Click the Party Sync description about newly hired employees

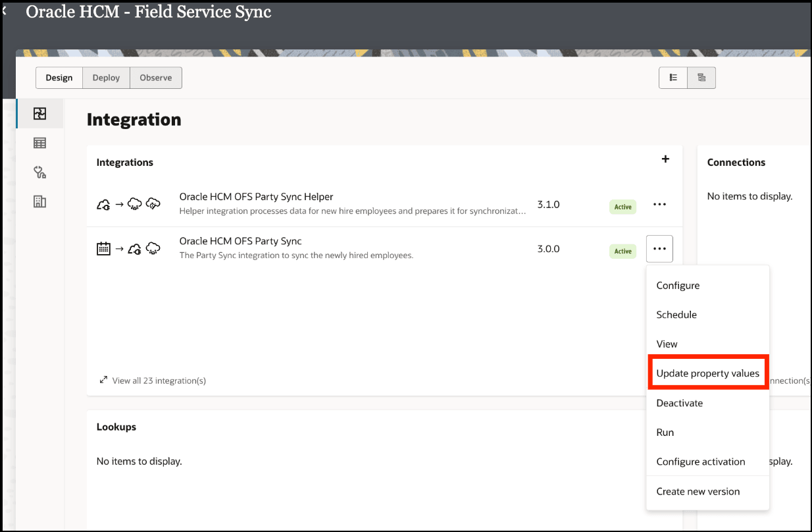(296, 255)
